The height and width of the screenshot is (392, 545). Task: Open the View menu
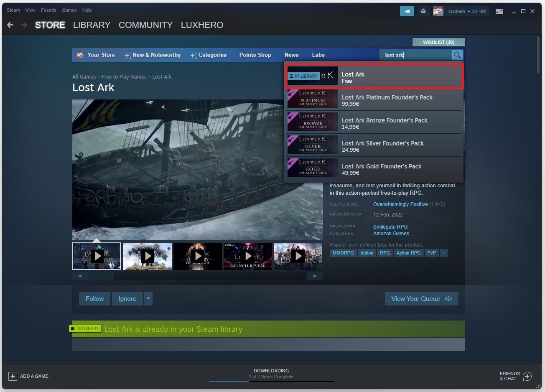(x=31, y=10)
